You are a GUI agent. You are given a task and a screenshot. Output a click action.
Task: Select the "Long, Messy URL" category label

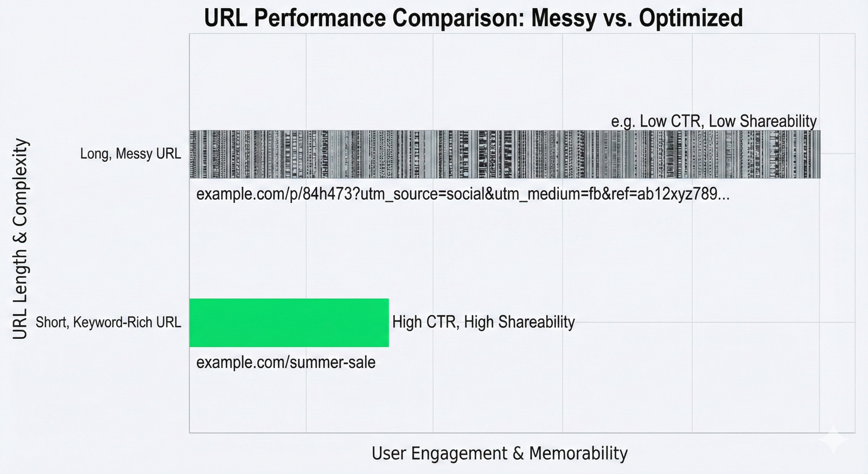click(x=131, y=154)
